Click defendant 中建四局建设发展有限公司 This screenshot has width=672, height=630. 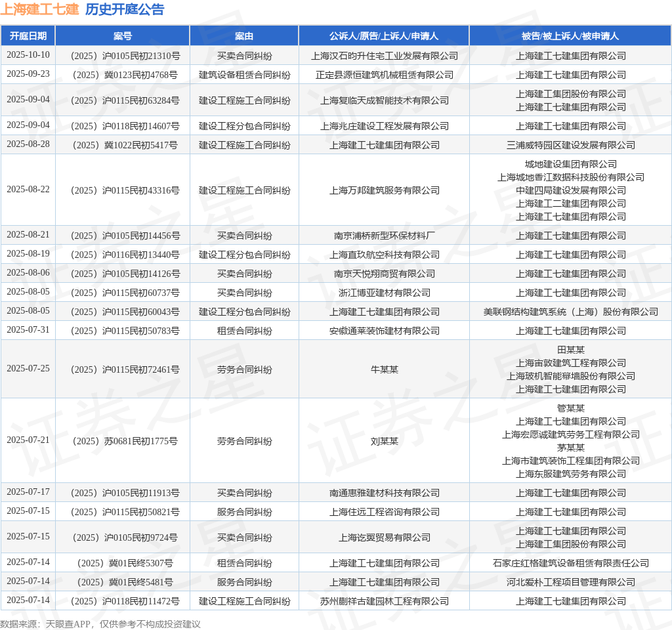point(570,190)
